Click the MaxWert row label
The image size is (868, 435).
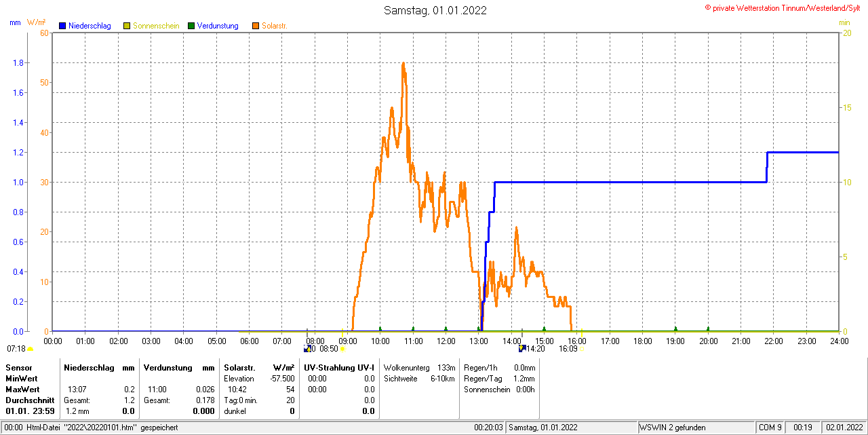coord(22,390)
